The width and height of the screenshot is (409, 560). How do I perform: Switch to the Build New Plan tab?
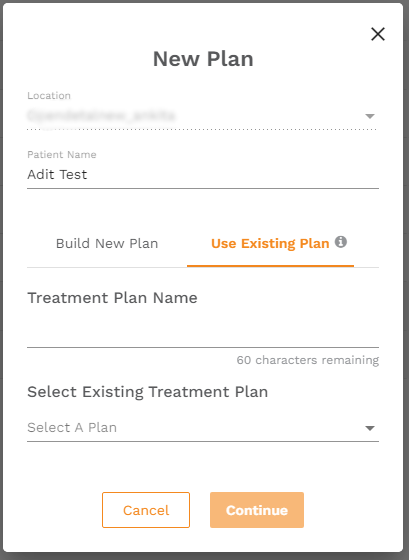tap(107, 244)
